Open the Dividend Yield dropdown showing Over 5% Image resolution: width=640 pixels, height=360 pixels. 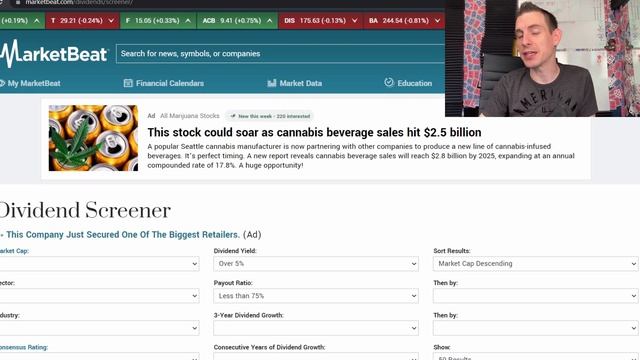click(x=316, y=264)
